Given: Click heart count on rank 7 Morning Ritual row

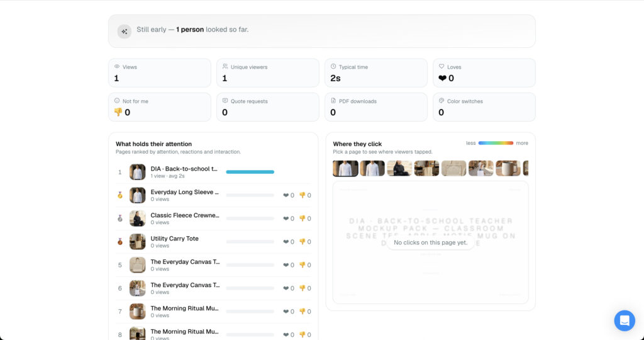Looking at the screenshot, I should pos(289,311).
